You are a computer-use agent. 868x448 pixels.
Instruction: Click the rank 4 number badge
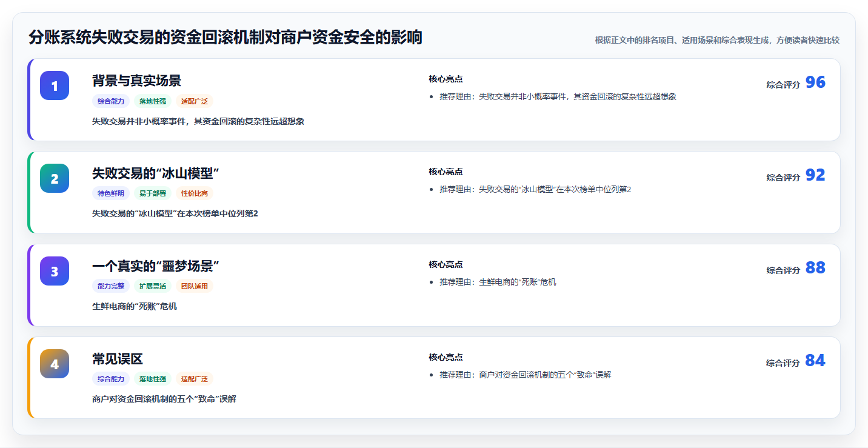click(x=55, y=364)
